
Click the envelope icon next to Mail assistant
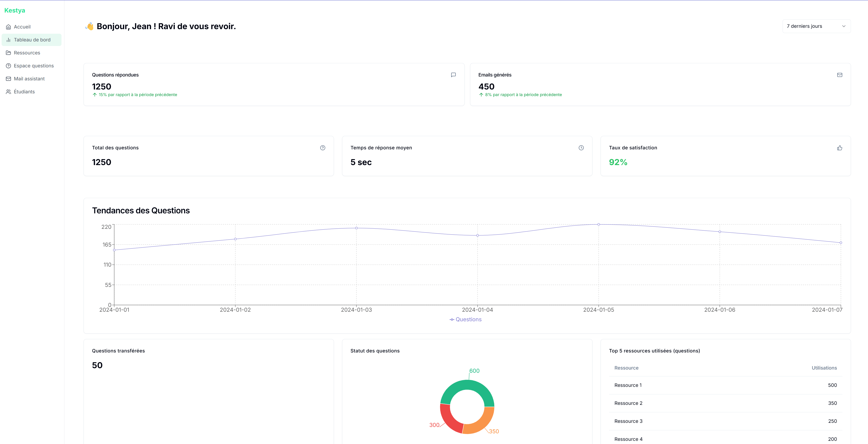(8, 79)
